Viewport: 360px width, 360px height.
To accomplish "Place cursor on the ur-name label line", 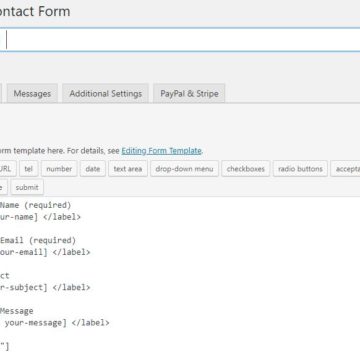I will (x=40, y=217).
